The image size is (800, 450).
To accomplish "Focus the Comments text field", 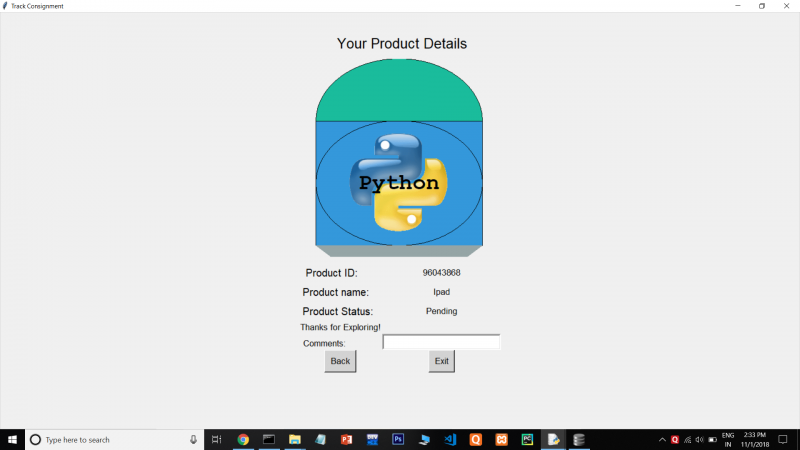I will click(x=441, y=342).
